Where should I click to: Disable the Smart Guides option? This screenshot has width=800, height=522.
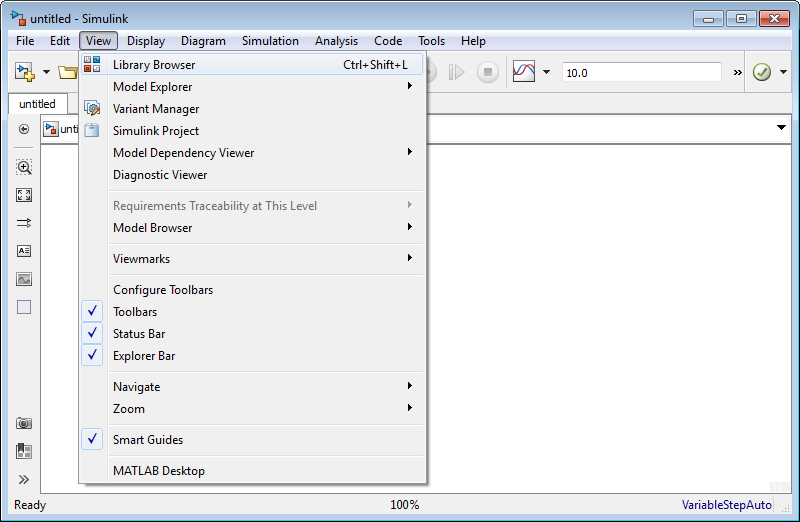pyautogui.click(x=252, y=440)
